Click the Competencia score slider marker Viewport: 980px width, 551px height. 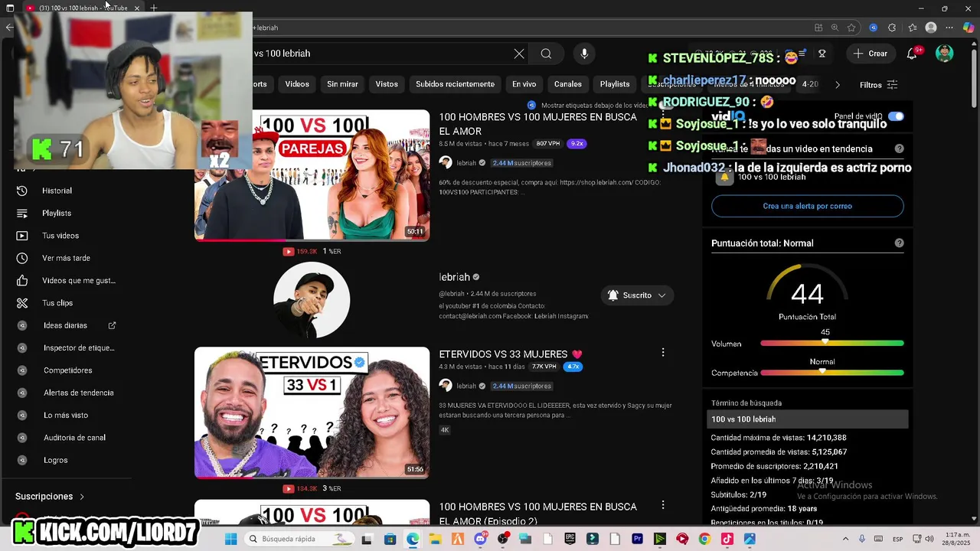(x=822, y=372)
